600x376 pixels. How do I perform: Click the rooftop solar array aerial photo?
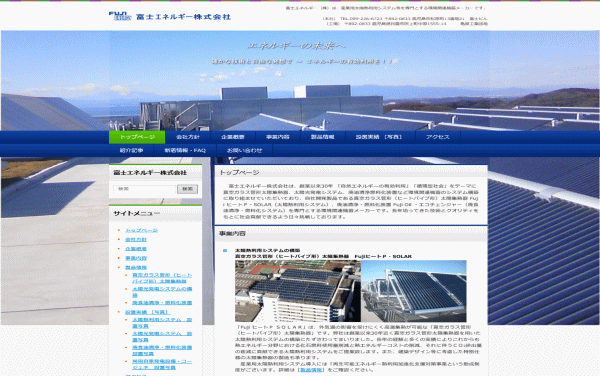[x=298, y=291]
